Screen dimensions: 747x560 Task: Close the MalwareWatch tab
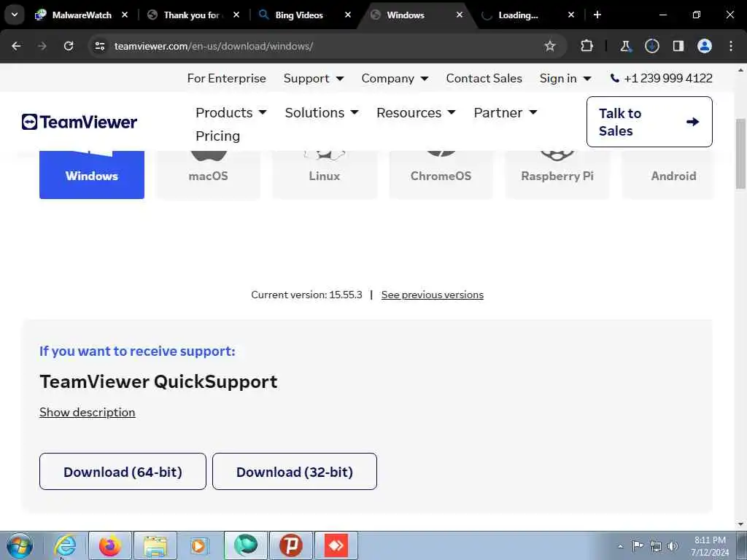(125, 15)
